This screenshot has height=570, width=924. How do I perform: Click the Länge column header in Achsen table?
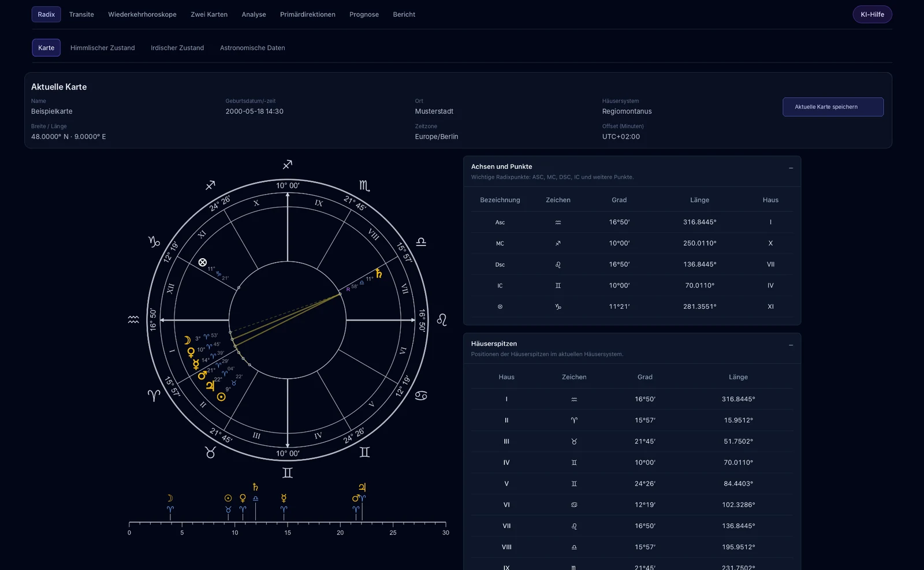point(699,200)
